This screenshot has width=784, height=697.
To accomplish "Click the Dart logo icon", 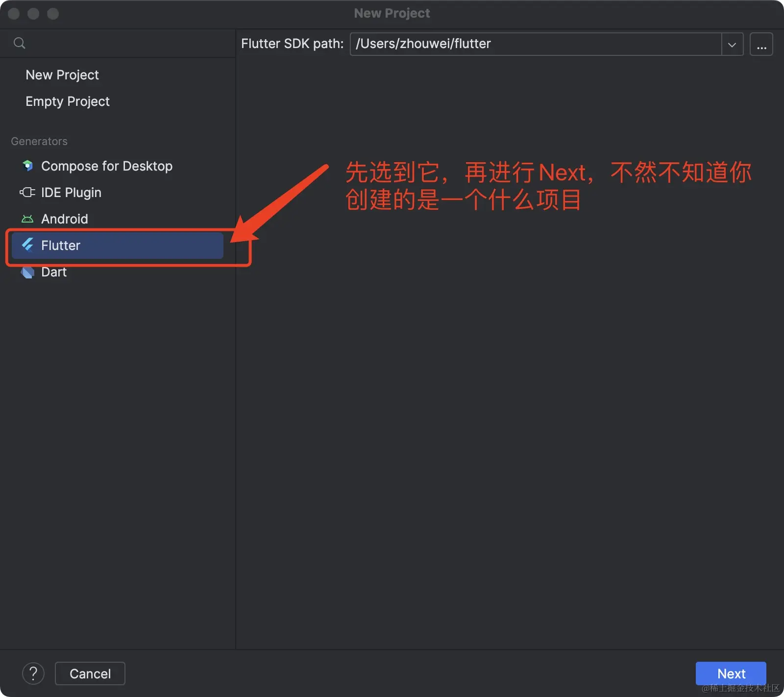I will (28, 272).
